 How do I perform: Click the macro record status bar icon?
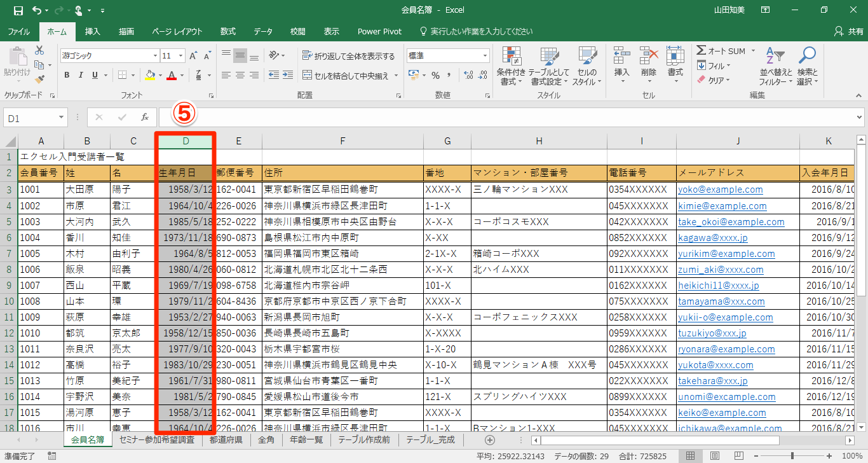51,456
